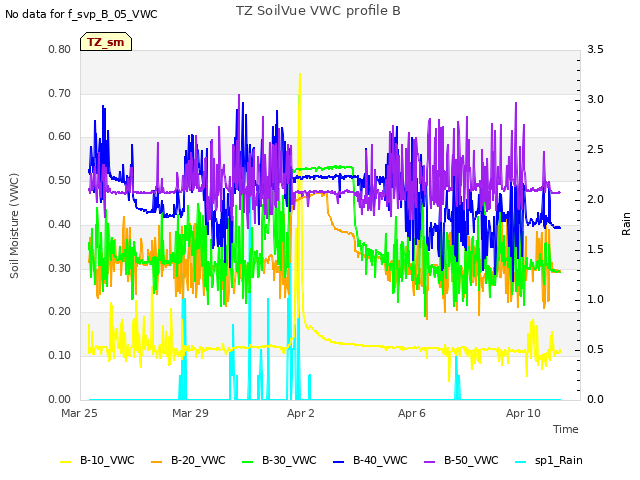This screenshot has width=640, height=480.
Task: Toggle B-50_VWC legend entry
Action: click(x=461, y=460)
